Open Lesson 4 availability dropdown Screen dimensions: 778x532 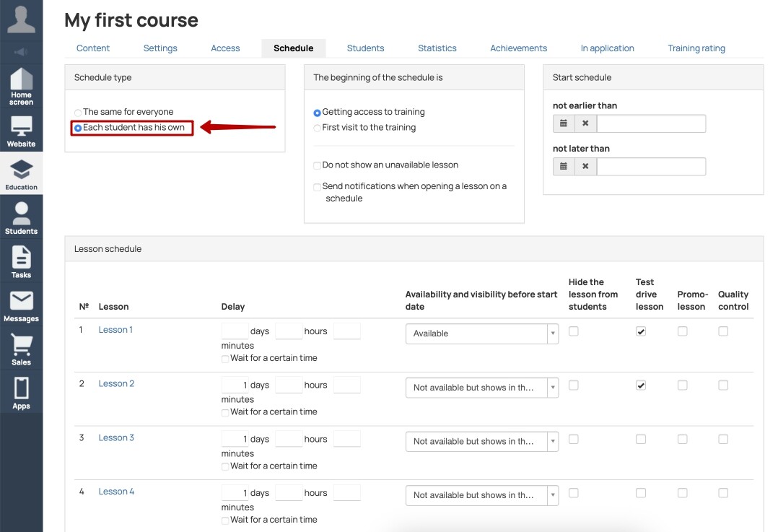click(482, 495)
